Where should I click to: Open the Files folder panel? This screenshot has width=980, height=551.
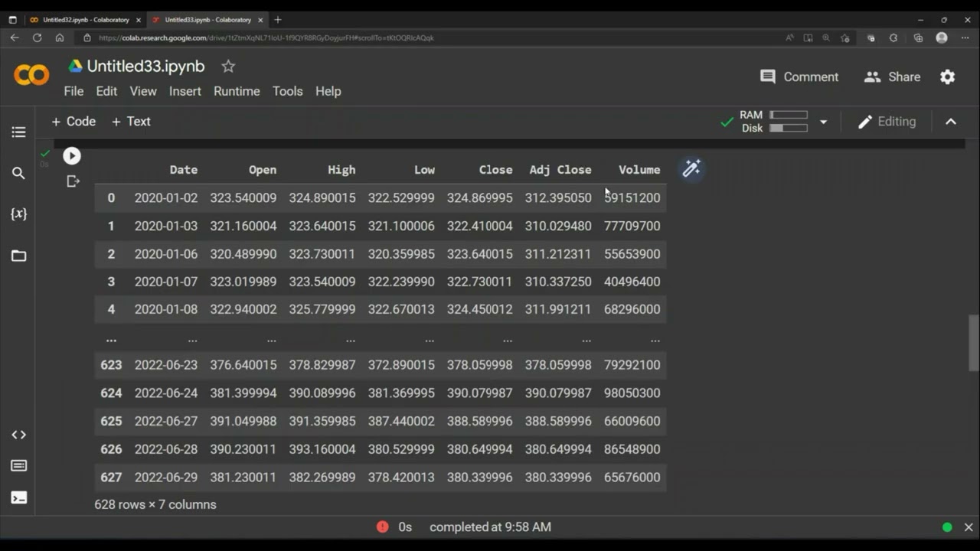click(18, 256)
